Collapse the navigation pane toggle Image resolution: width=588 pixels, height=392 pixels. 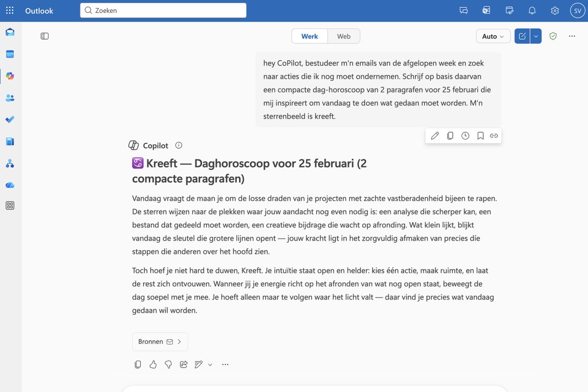(45, 36)
